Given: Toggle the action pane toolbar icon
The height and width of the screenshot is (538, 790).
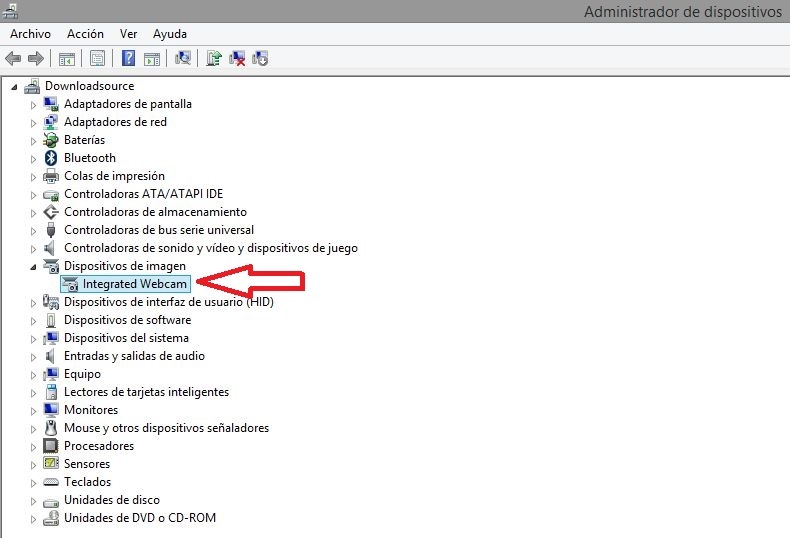Looking at the screenshot, I should tap(152, 58).
